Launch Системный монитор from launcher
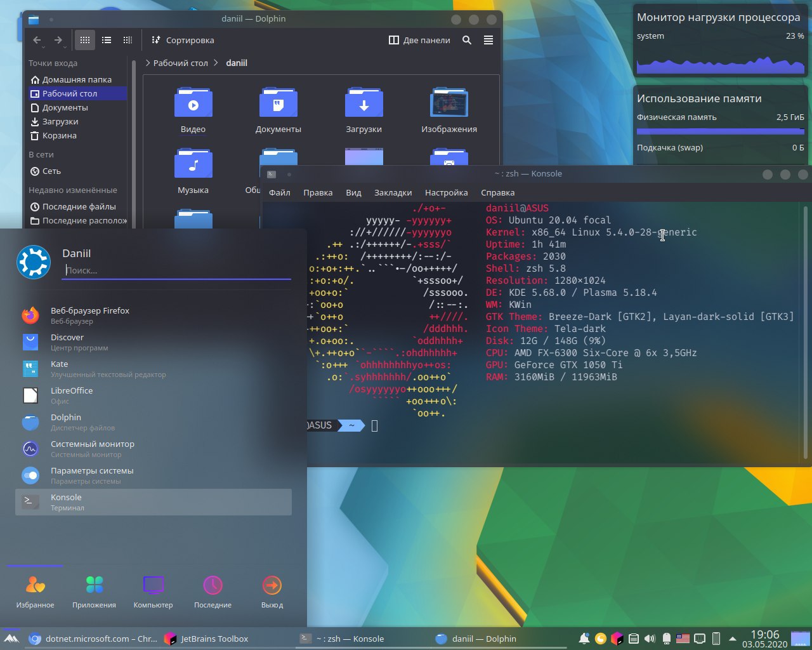This screenshot has height=650, width=812. 154,449
